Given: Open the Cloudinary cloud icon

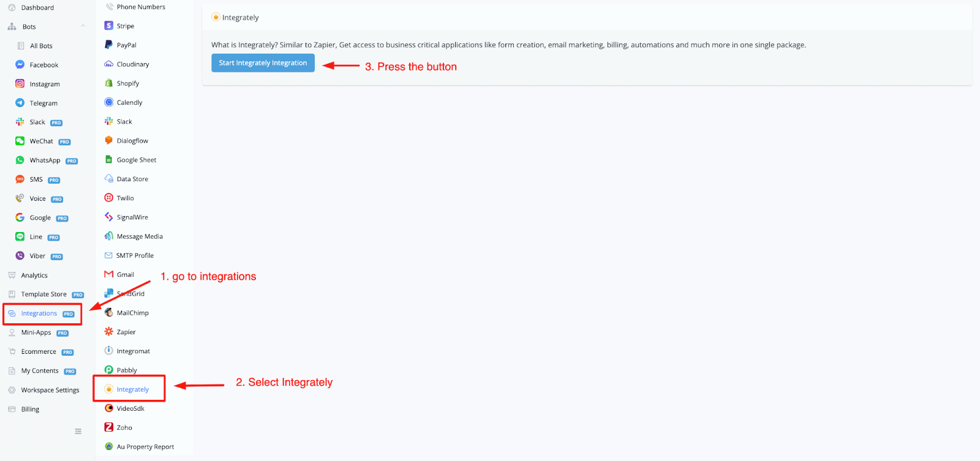Looking at the screenshot, I should 109,64.
